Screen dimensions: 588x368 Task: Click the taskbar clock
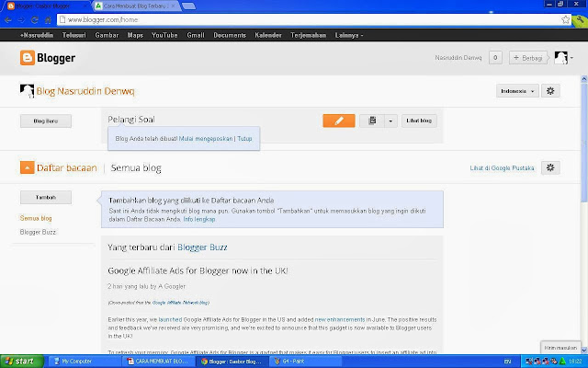tap(577, 362)
